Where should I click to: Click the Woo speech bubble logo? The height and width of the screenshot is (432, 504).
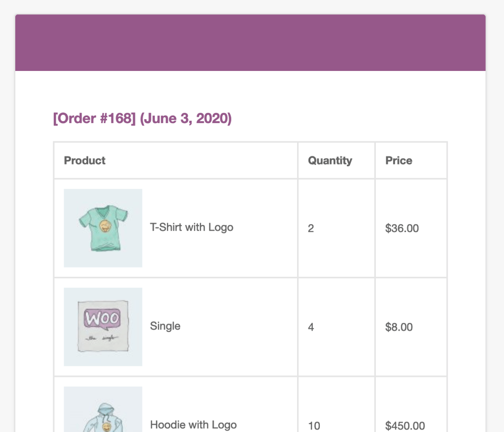(x=102, y=318)
